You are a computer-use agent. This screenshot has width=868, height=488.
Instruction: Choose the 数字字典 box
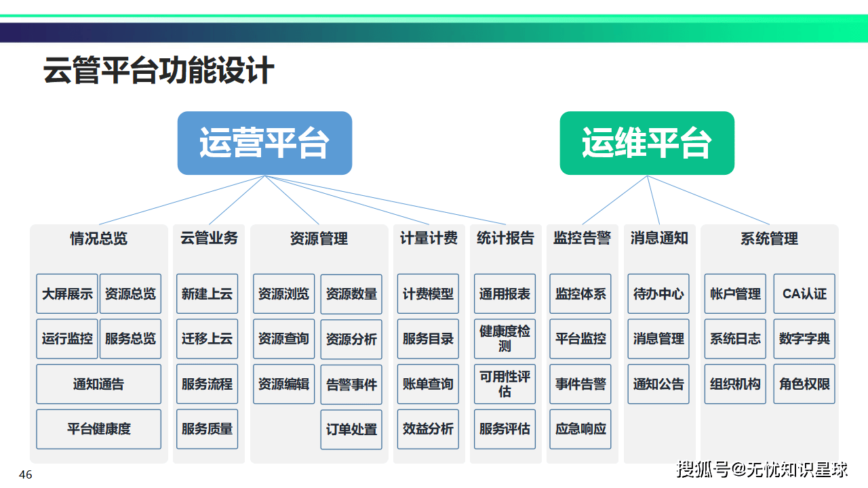(x=804, y=339)
